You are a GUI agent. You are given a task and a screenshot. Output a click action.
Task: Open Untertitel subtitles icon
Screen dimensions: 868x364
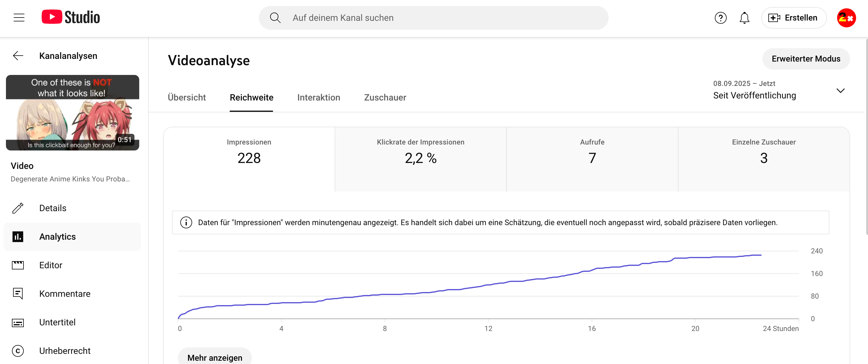pyautogui.click(x=18, y=322)
